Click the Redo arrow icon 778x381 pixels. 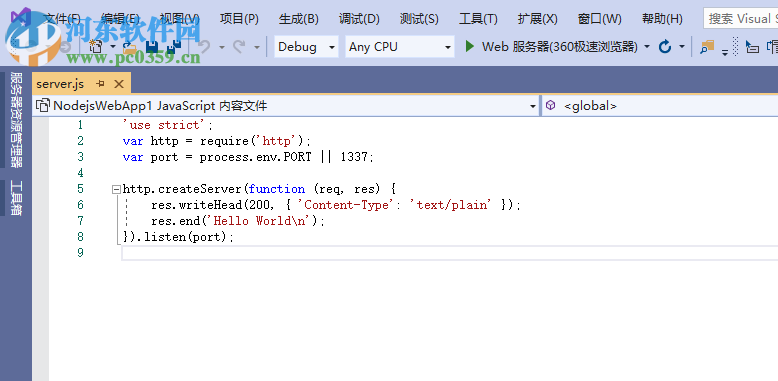coord(239,47)
